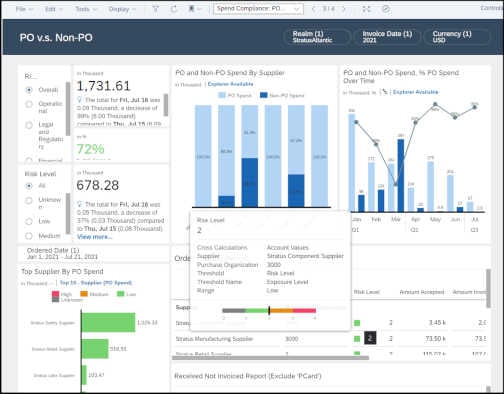Viewport: 504px width, 394px height.
Task: Click the risk level threshold marker in tooltip
Action: [x=269, y=311]
